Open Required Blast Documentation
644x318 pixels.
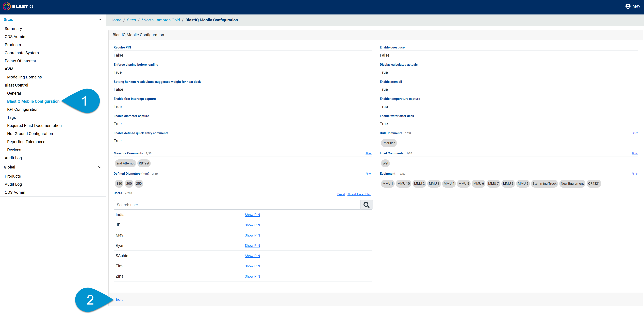(x=35, y=126)
